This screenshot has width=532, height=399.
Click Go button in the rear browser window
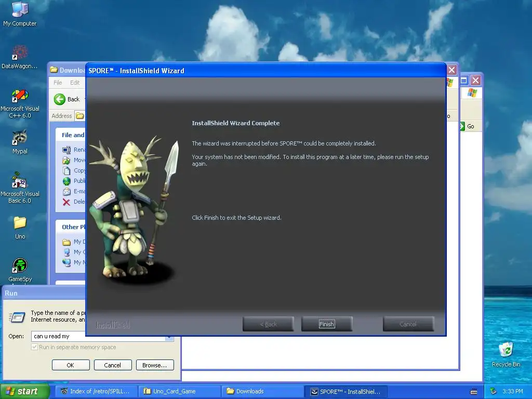click(x=467, y=126)
